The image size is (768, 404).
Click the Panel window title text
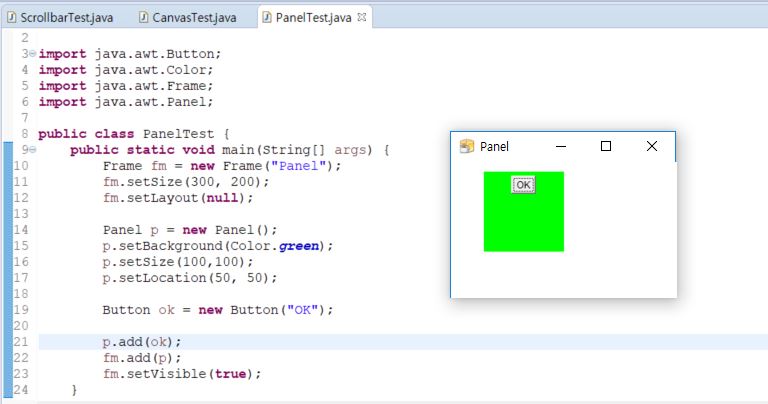click(494, 146)
